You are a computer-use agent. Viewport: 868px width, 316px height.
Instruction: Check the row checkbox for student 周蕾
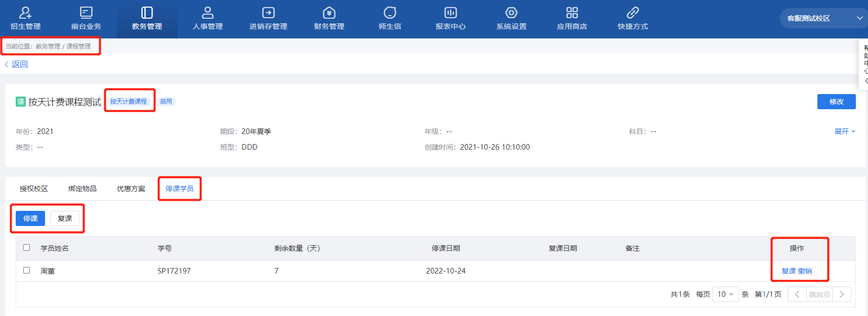[x=27, y=270]
